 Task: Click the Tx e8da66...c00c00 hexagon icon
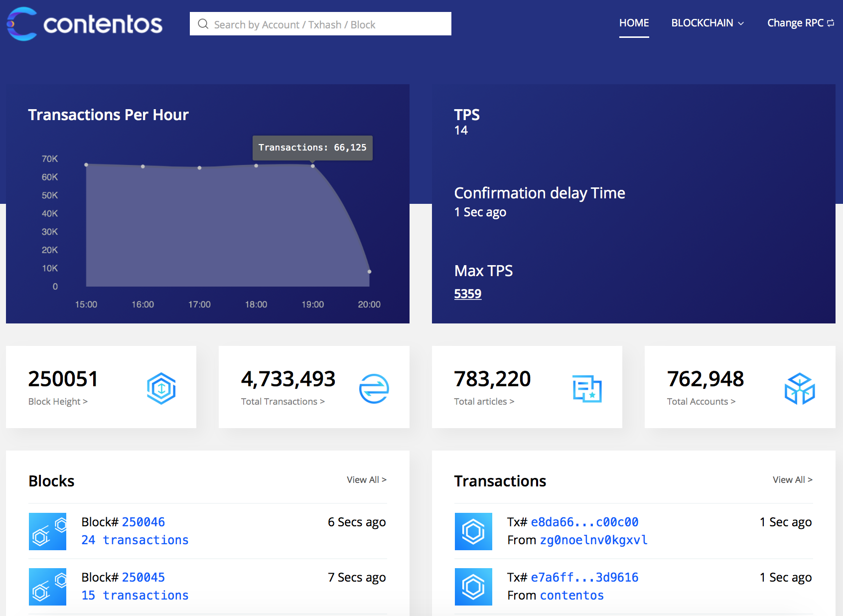pyautogui.click(x=473, y=531)
